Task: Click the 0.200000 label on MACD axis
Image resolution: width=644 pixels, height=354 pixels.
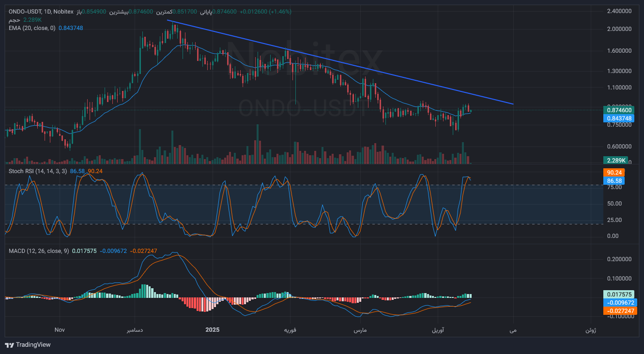Action: tap(619, 259)
